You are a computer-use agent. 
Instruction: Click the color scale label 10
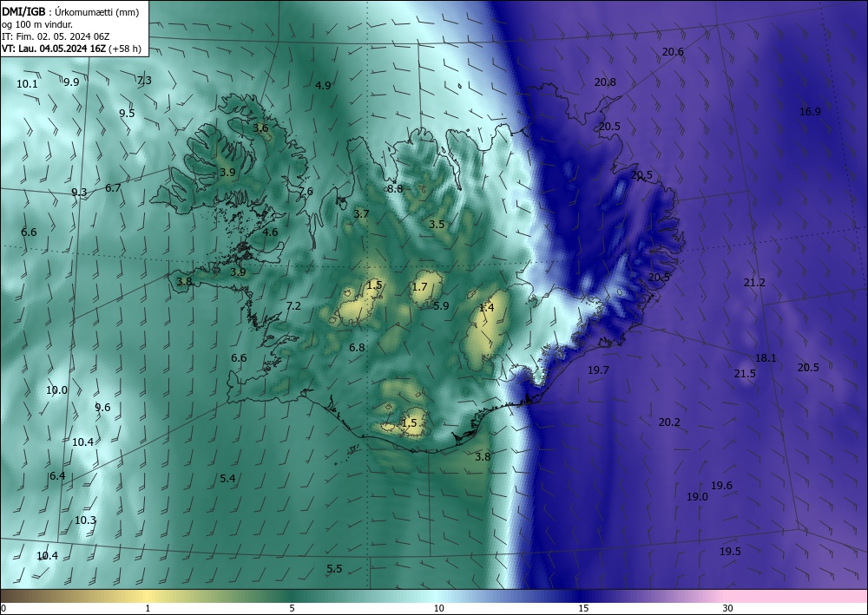click(x=438, y=609)
